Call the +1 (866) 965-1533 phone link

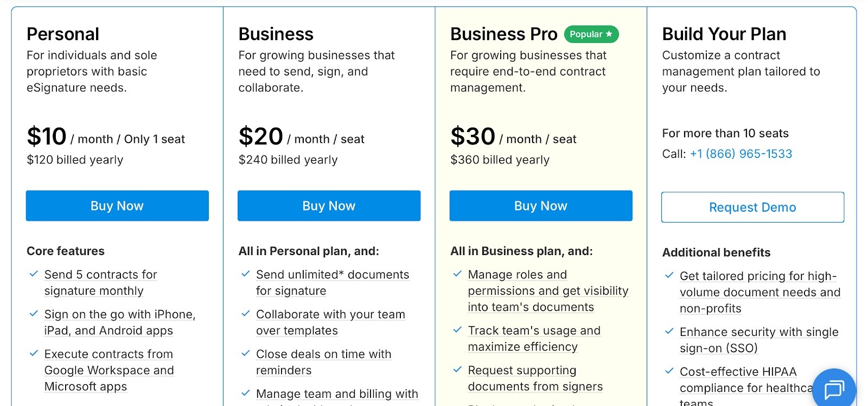741,154
